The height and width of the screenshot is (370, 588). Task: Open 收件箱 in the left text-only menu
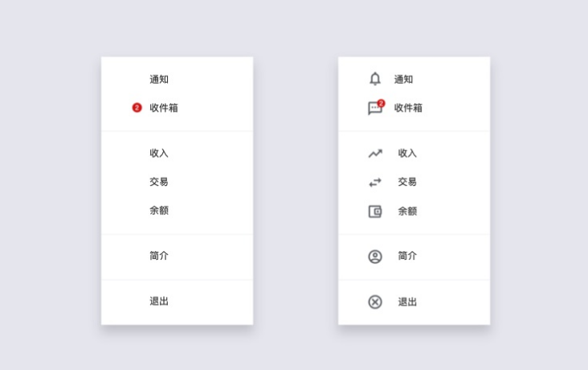(x=164, y=108)
